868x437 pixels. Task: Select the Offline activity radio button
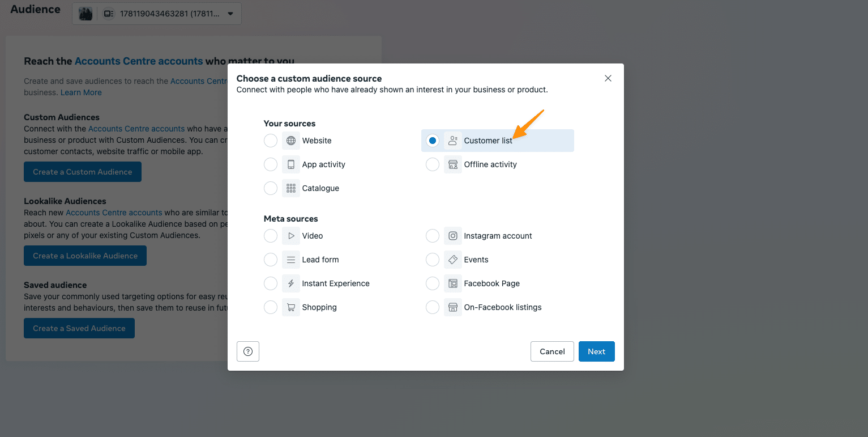coord(433,164)
